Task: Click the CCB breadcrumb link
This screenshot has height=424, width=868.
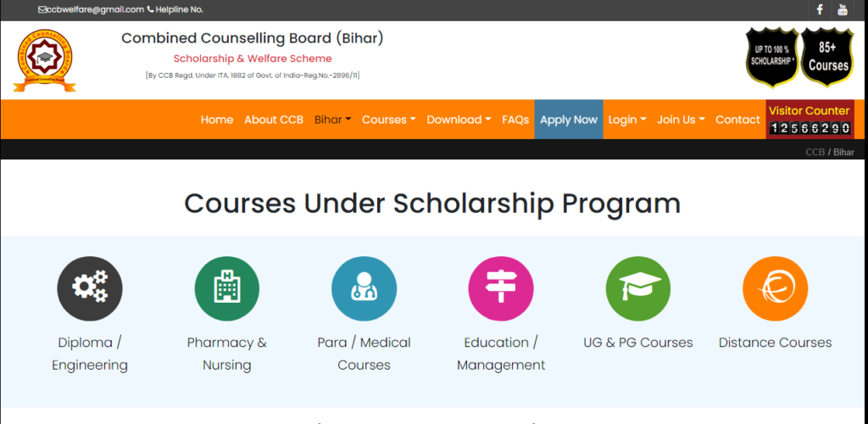Action: (815, 153)
